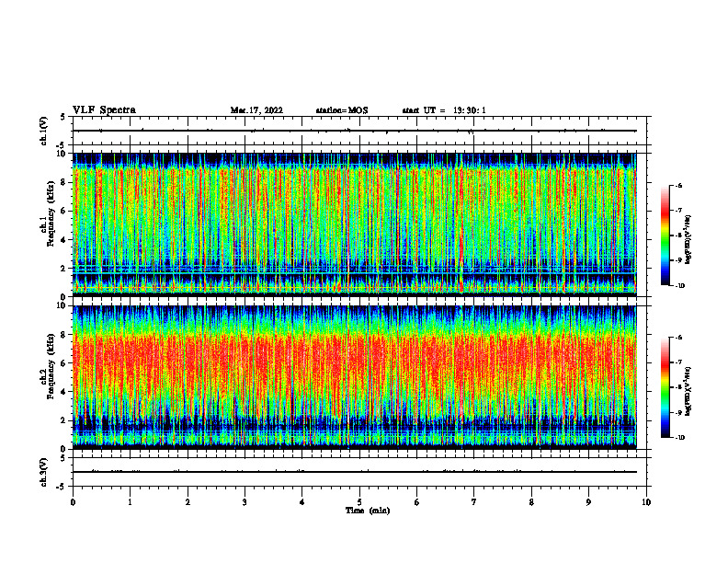This screenshot has width=728, height=563.
Task: Click the ch.3 voltage waveform trace
Action: coord(355,472)
